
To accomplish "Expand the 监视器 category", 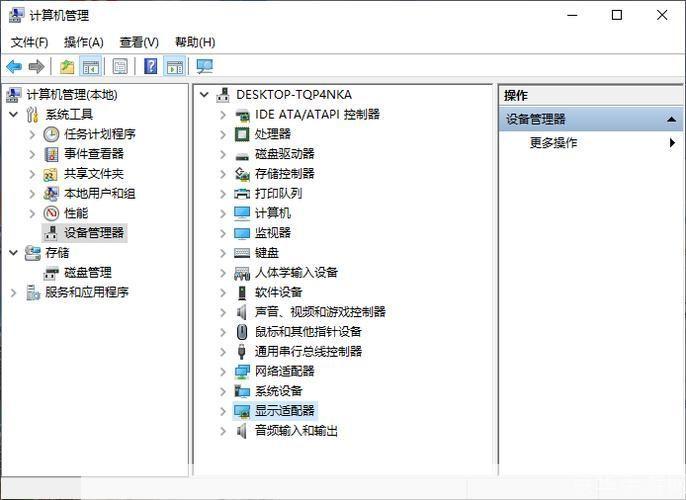I will [223, 233].
